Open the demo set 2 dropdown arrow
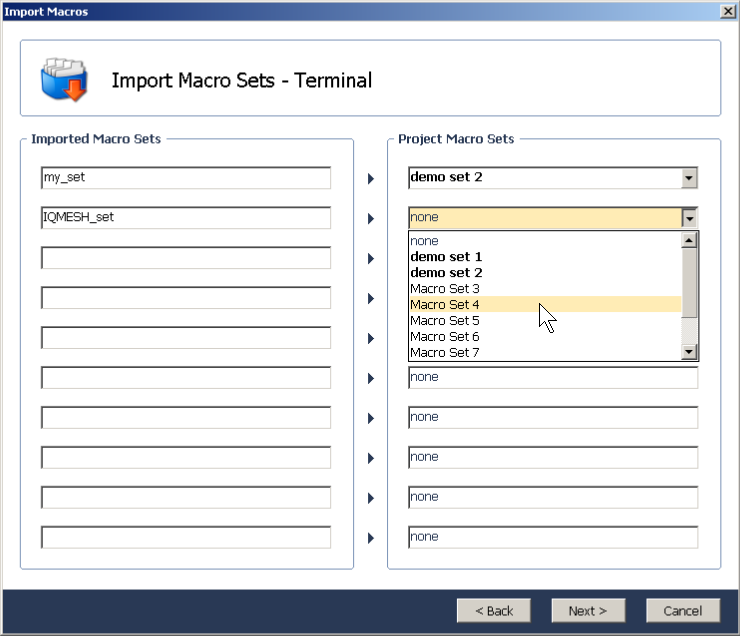Image resolution: width=740 pixels, height=636 pixels. (689, 178)
